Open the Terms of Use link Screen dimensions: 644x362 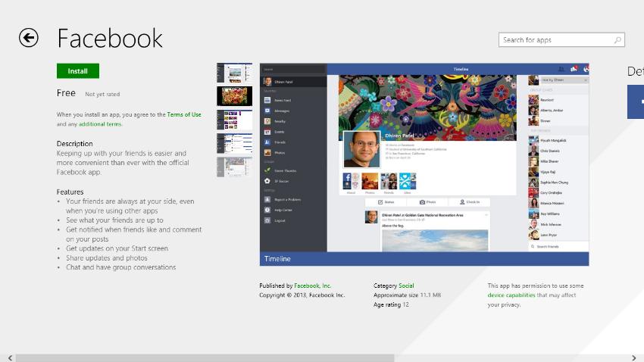click(184, 114)
